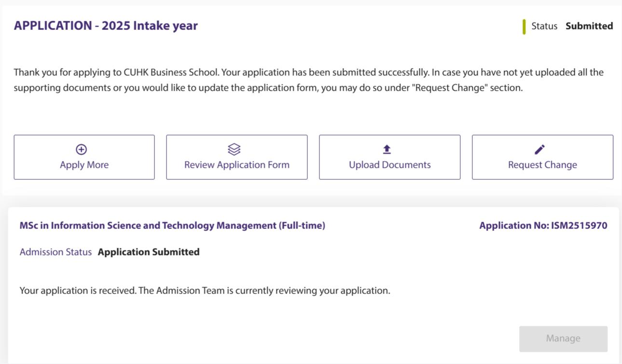Click the MSc in Information Science programme title
The width and height of the screenshot is (622, 364).
point(172,226)
